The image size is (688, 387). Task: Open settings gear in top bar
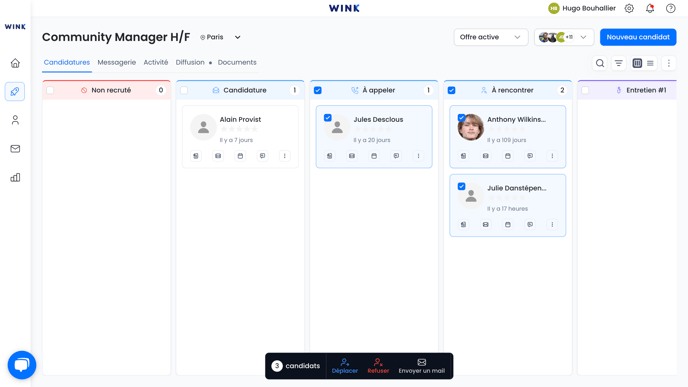coord(629,8)
